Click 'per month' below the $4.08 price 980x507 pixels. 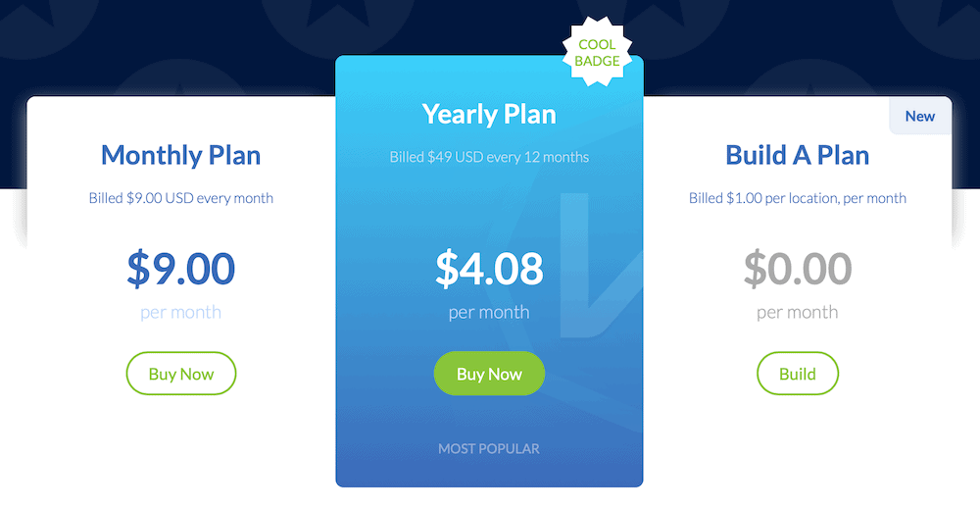489,313
